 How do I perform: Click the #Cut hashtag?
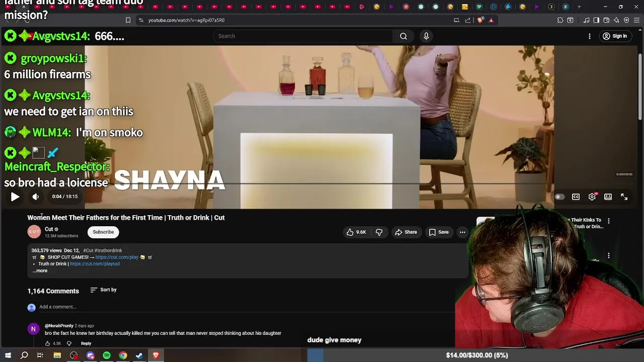[x=89, y=250]
